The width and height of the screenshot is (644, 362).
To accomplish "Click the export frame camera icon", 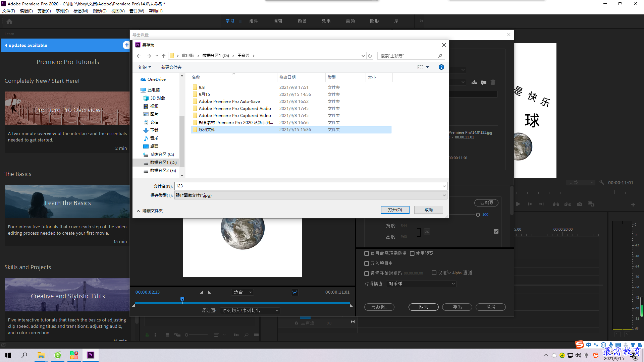I will (580, 204).
